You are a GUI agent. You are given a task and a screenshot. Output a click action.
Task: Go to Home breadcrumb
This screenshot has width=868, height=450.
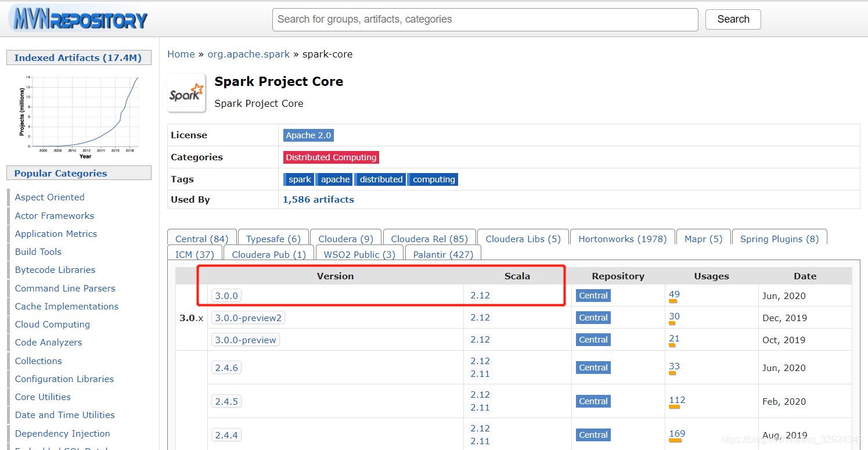point(181,54)
